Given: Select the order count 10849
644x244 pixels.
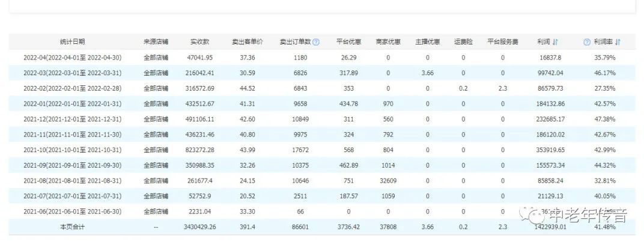Looking at the screenshot, I should click(x=300, y=119).
